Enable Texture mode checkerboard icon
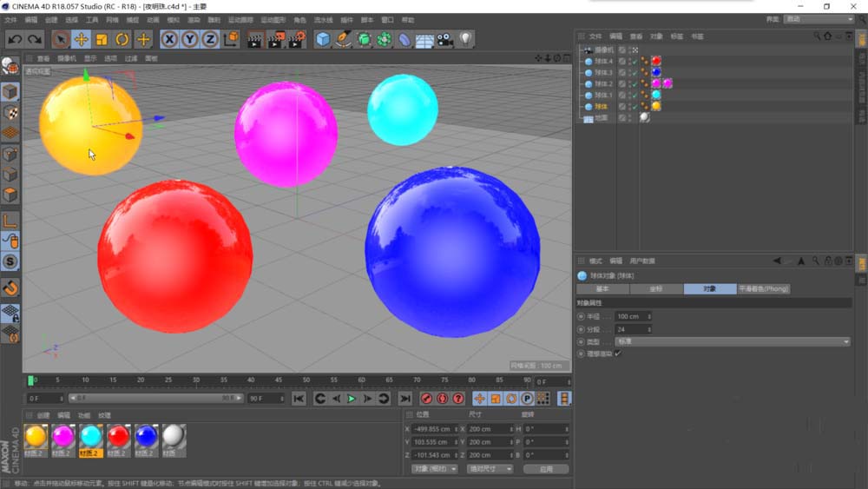 [10, 112]
